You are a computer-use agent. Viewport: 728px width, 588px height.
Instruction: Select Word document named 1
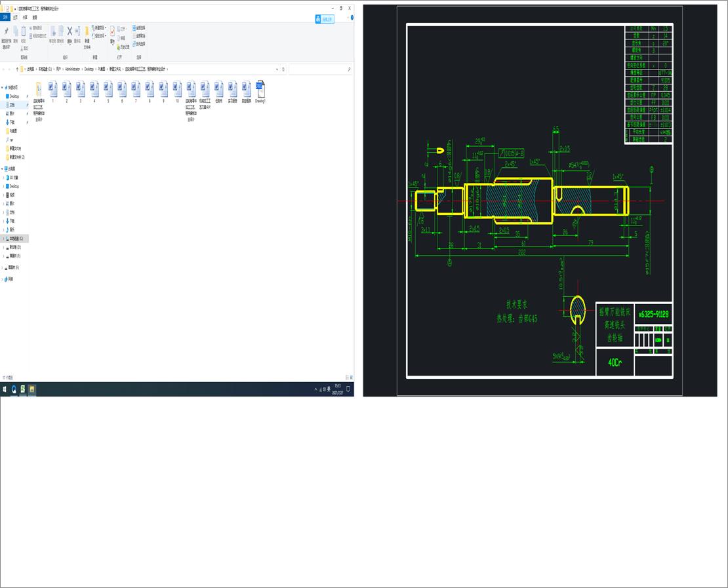(53, 92)
